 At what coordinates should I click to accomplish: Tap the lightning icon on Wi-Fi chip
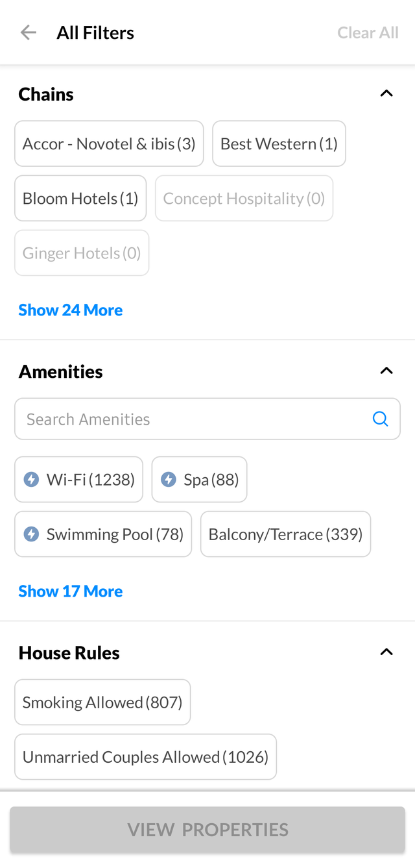pyautogui.click(x=31, y=480)
